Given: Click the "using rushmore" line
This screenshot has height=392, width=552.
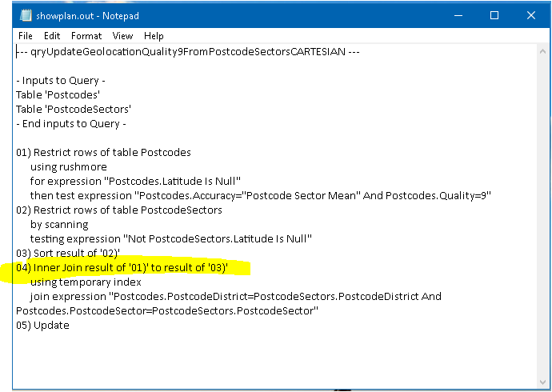Looking at the screenshot, I should pos(68,166).
